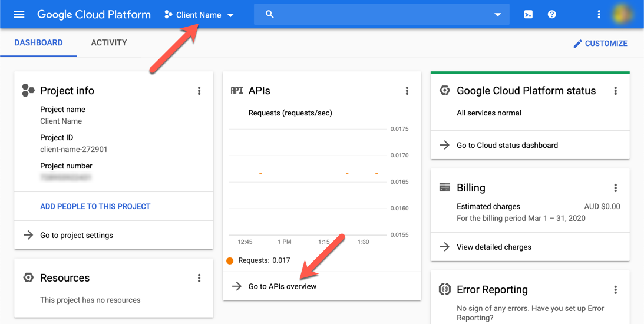Viewport: 644px width, 324px height.
Task: Click Add People to This Project
Action: (x=95, y=206)
